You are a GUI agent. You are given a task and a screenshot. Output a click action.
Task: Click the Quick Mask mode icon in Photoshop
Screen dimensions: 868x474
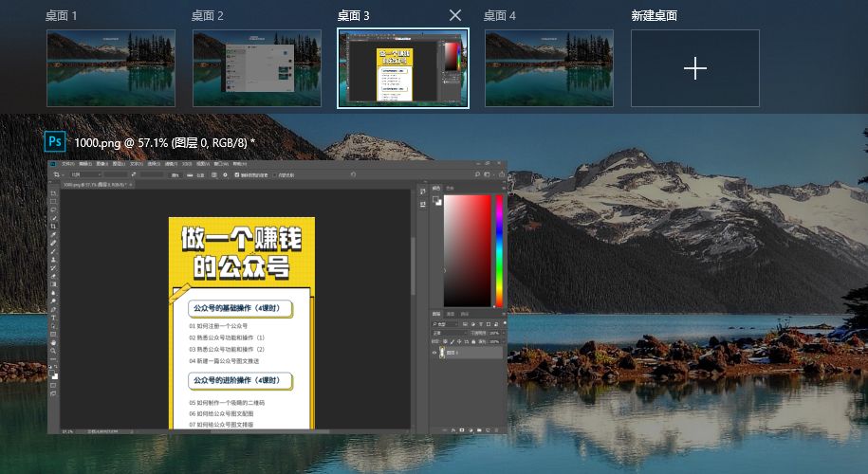click(x=53, y=386)
